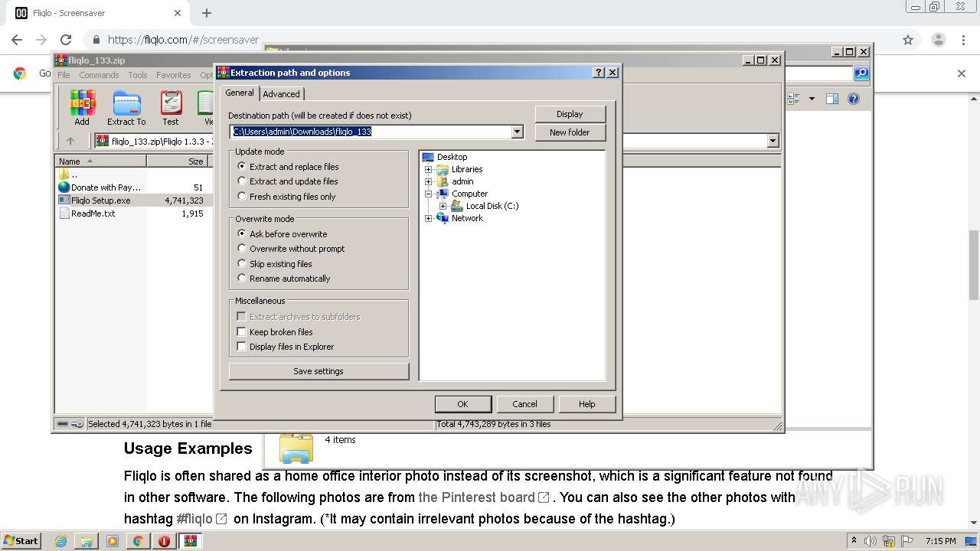The height and width of the screenshot is (551, 980).
Task: Click the volume icon in system tray
Action: [x=871, y=541]
